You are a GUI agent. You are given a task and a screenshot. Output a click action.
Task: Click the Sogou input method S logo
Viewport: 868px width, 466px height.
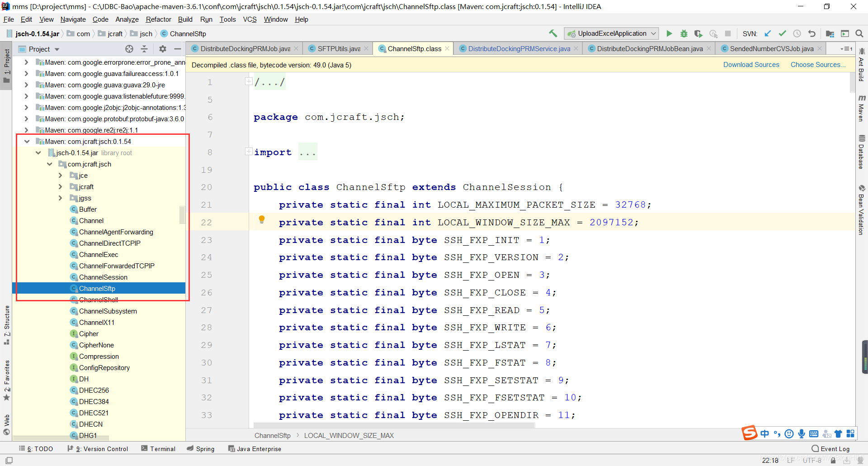tap(749, 433)
